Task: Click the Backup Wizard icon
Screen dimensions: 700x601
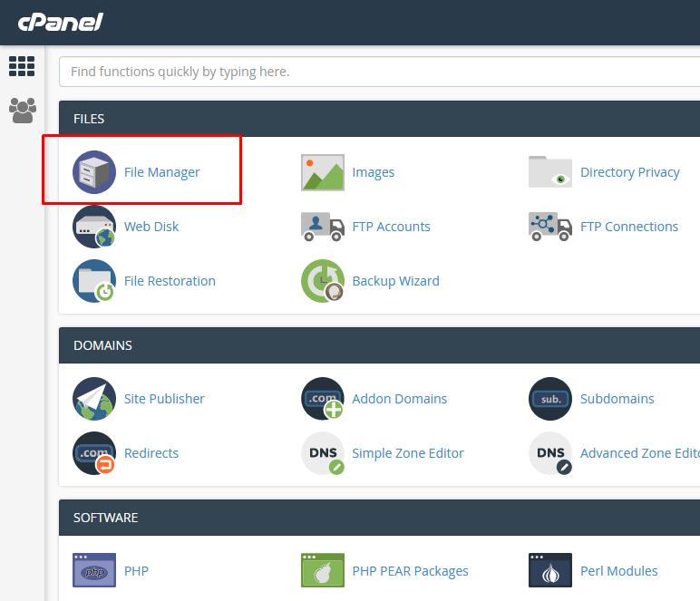Action: pyautogui.click(x=323, y=281)
